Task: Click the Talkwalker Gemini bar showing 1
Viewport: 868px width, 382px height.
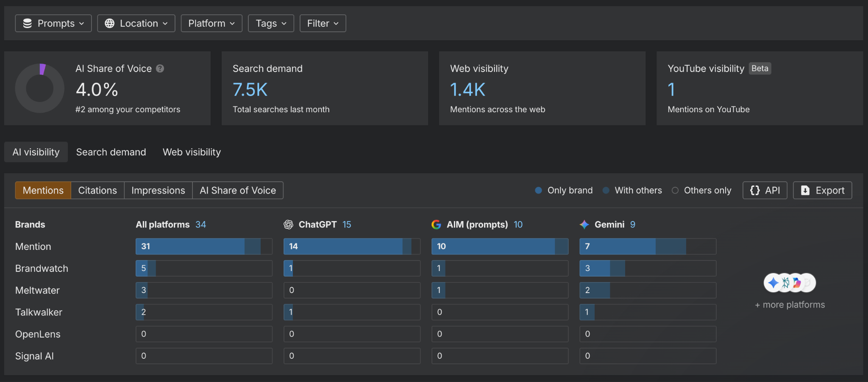Action: point(648,312)
